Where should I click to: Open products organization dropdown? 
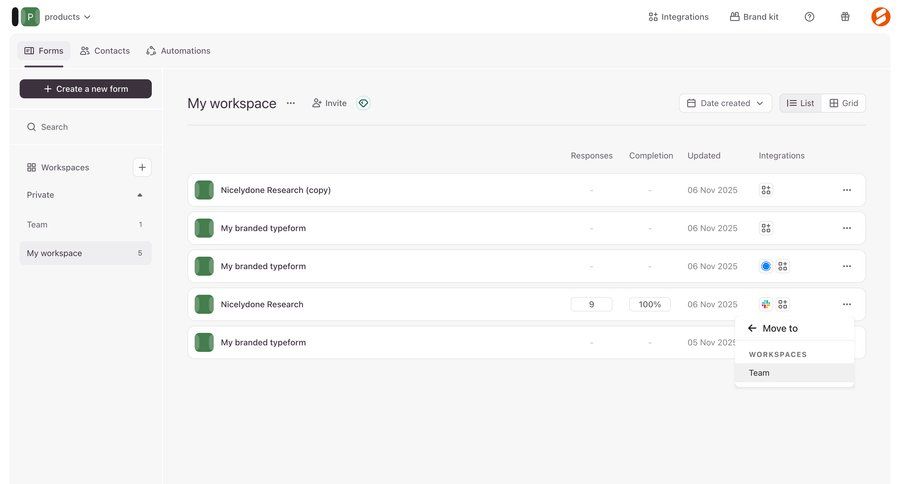click(68, 17)
